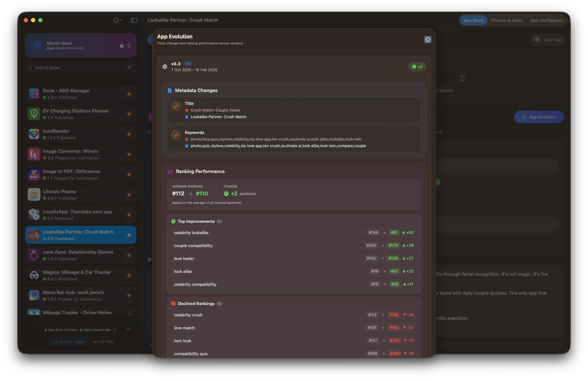The height and width of the screenshot is (381, 588).
Task: Toggle favorite star for Litorale Pisano
Action: [129, 195]
